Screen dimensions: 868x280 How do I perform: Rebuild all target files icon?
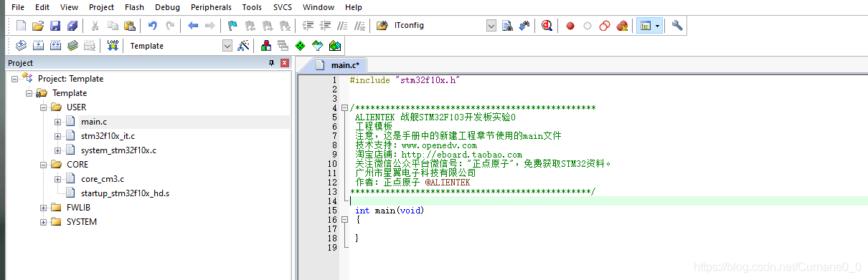pyautogui.click(x=55, y=46)
